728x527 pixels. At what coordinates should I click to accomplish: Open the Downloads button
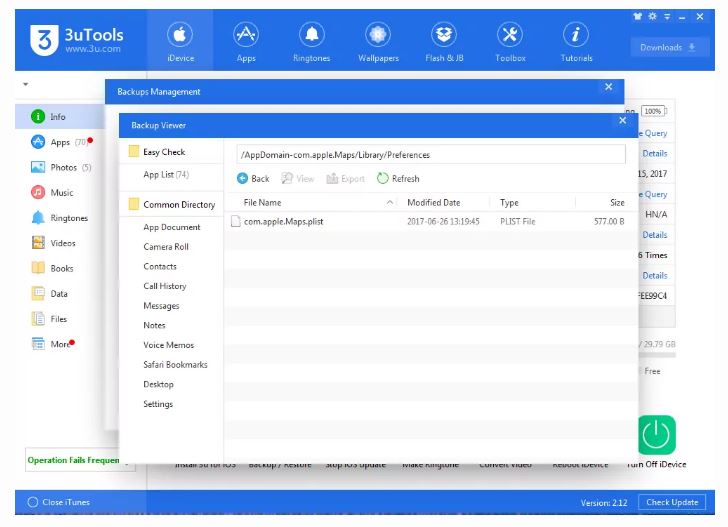[x=670, y=47]
